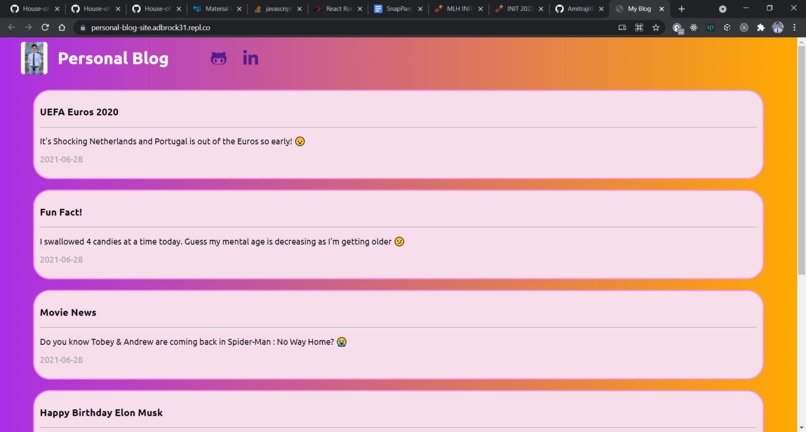
Task: Open the Extensions puzzle-piece menu
Action: (x=761, y=28)
